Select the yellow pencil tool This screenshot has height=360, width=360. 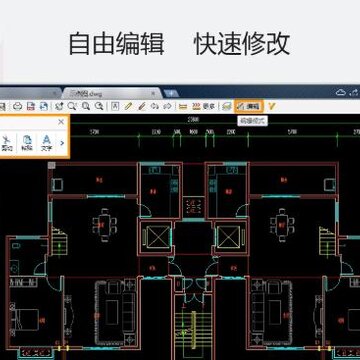pos(128,107)
